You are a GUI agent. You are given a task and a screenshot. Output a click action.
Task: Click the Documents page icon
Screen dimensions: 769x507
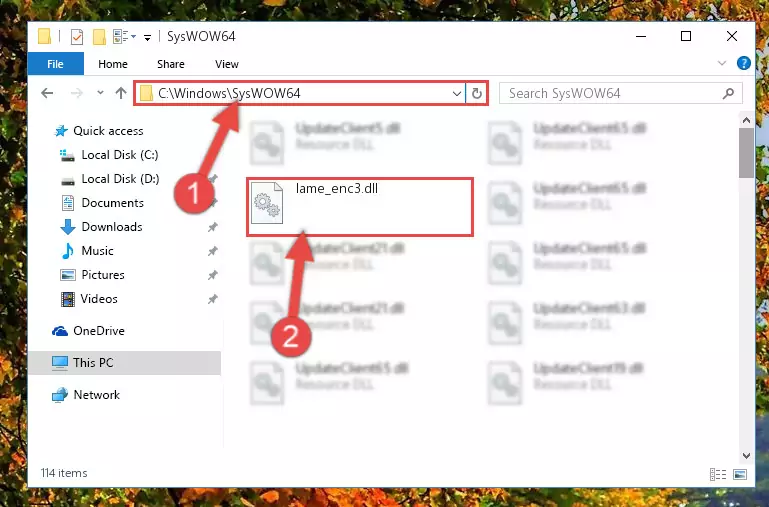(68, 203)
